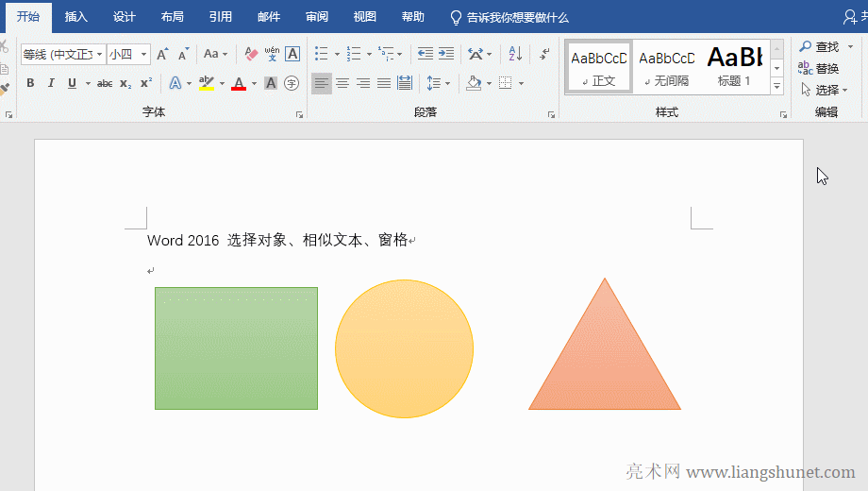The width and height of the screenshot is (868, 491).
Task: Toggle strikethrough formatting
Action: coord(105,84)
